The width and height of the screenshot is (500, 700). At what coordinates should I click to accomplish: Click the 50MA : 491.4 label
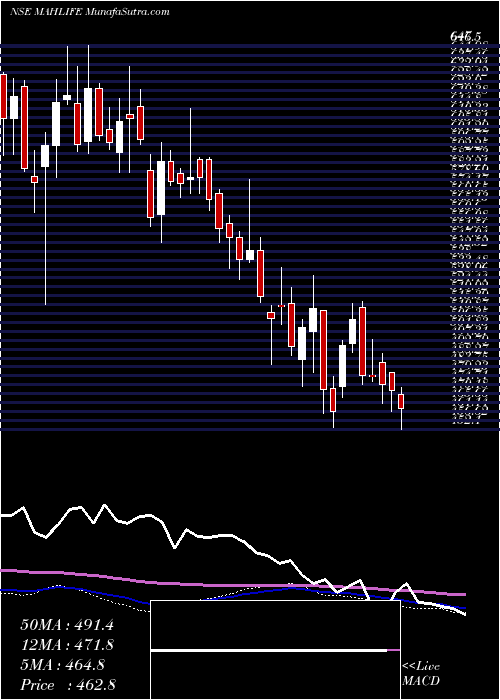pyautogui.click(x=67, y=625)
